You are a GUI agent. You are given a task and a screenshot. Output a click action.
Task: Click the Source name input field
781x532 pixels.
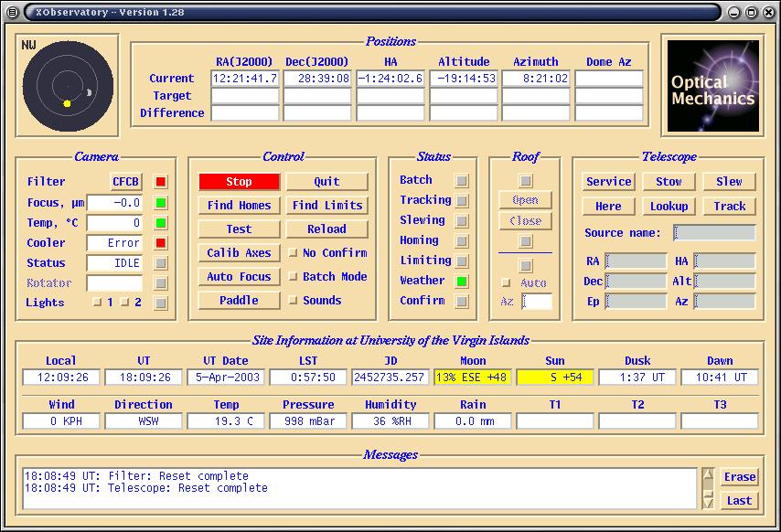(714, 233)
